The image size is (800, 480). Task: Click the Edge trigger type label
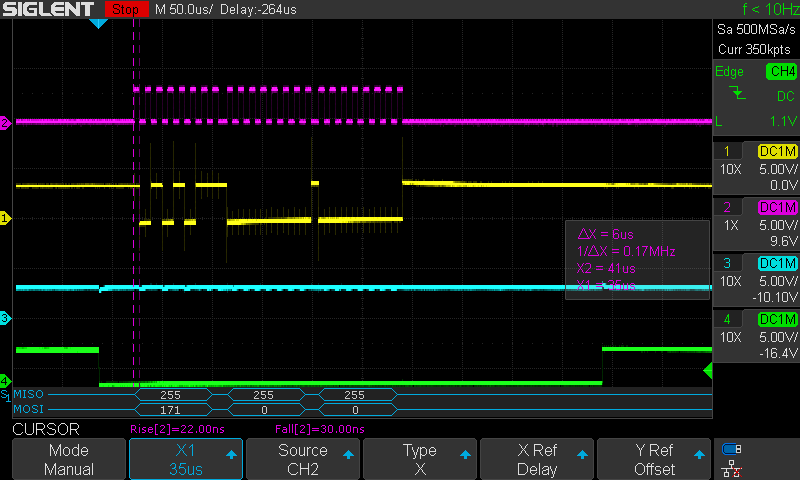pyautogui.click(x=729, y=72)
